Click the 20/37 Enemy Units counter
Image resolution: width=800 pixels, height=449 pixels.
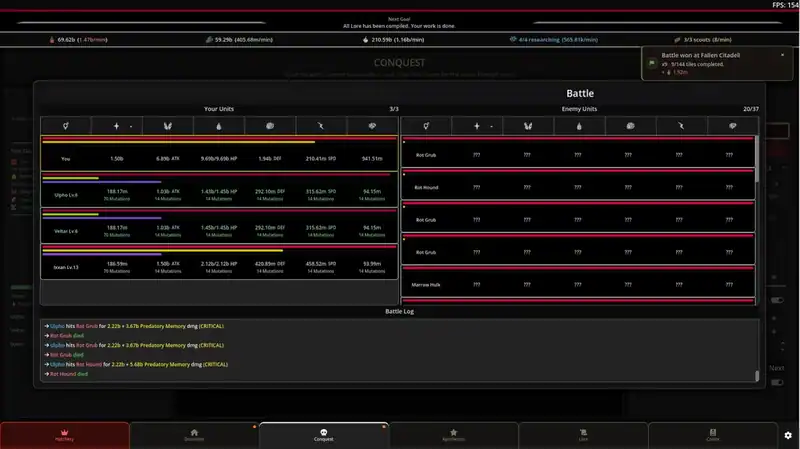tap(751, 109)
